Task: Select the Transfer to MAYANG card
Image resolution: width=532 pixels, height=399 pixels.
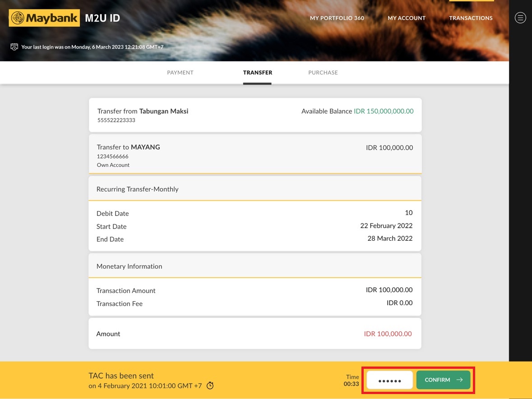Action: (255, 153)
